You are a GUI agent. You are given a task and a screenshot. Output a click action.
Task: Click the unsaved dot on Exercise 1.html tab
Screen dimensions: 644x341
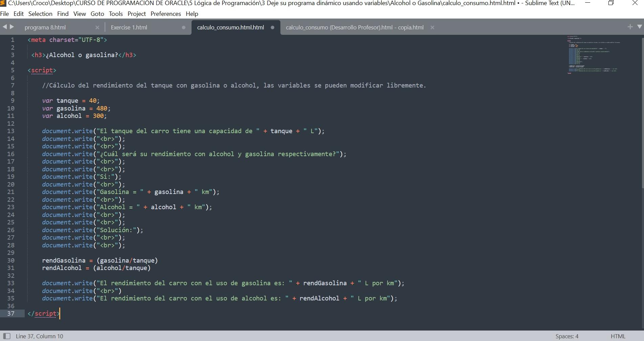pyautogui.click(x=183, y=27)
